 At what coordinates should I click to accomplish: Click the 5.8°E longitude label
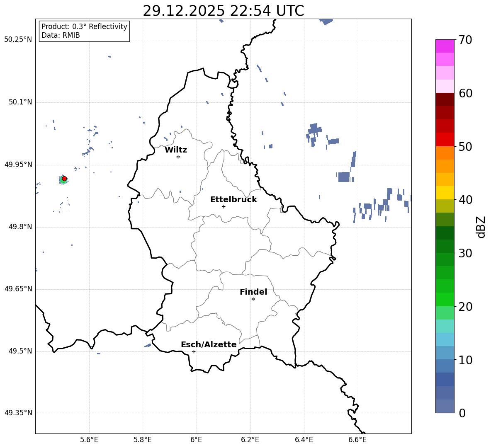pyautogui.click(x=143, y=440)
